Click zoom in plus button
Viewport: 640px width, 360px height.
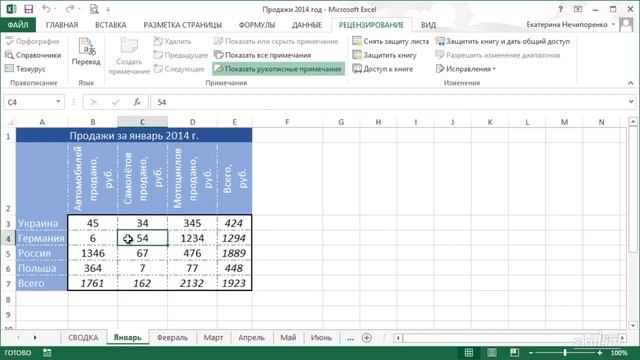pos(600,353)
